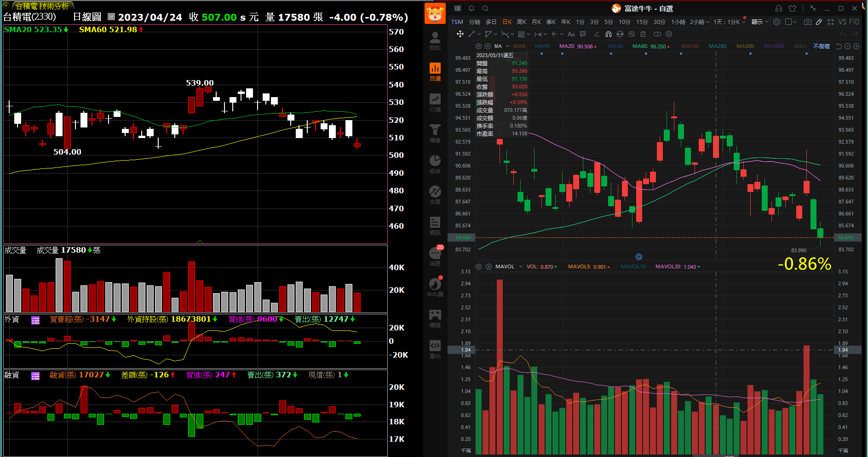
Task: Toggle the MA250 indicator line
Action: [x=718, y=46]
